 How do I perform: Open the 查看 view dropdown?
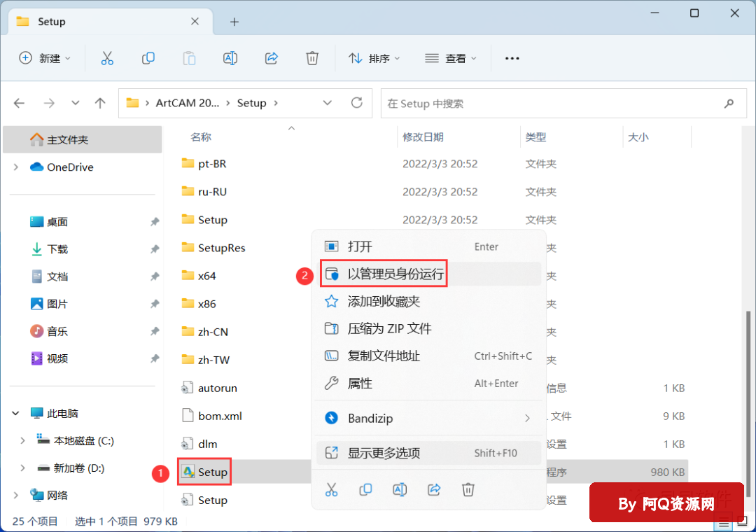point(450,58)
